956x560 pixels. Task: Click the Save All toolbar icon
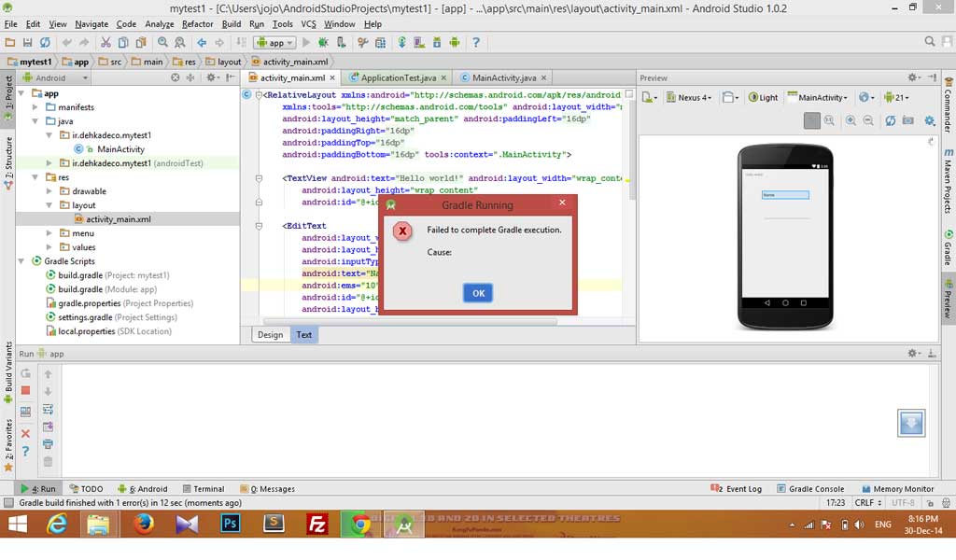27,43
